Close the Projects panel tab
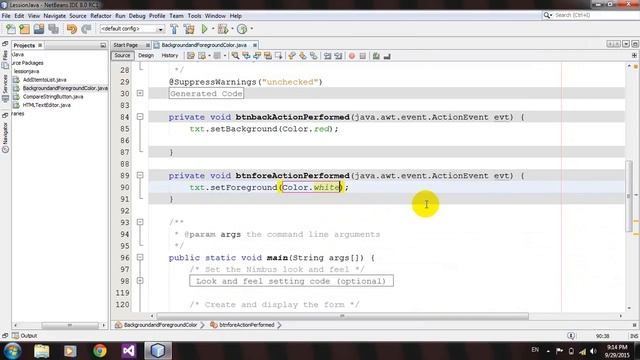Image resolution: width=640 pixels, height=360 pixels. 40,45
